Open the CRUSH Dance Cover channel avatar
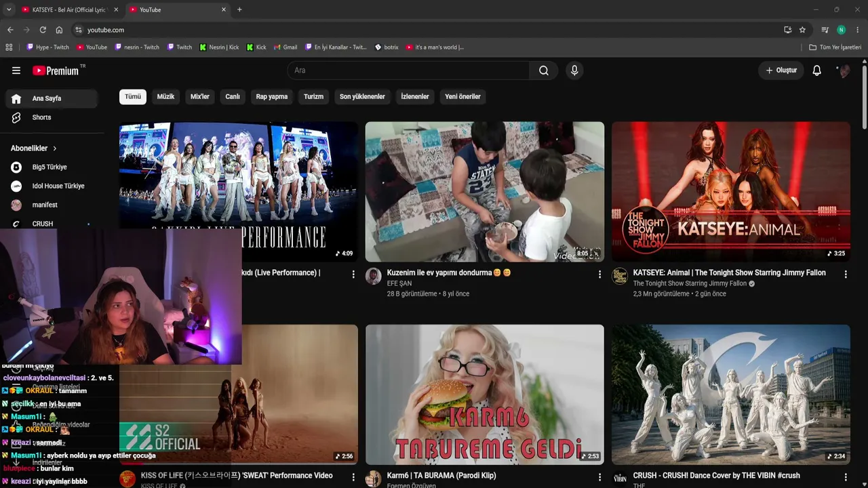The image size is (868, 488). [620, 479]
